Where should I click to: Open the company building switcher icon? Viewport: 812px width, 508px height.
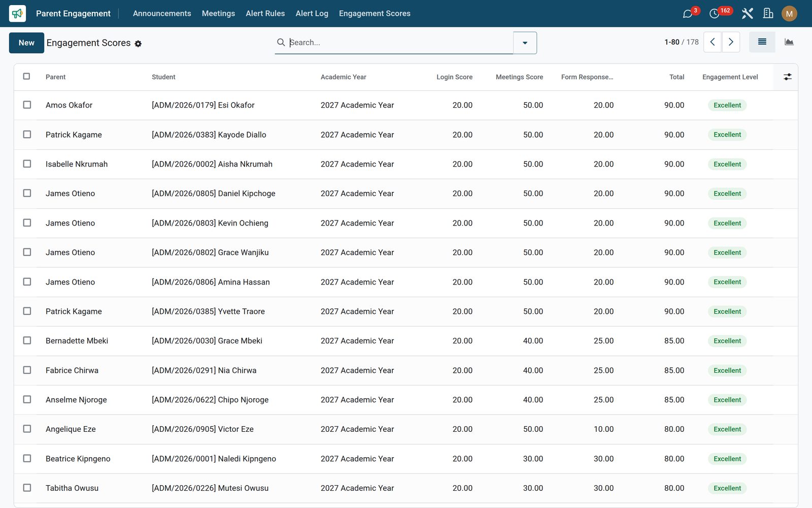pyautogui.click(x=768, y=14)
